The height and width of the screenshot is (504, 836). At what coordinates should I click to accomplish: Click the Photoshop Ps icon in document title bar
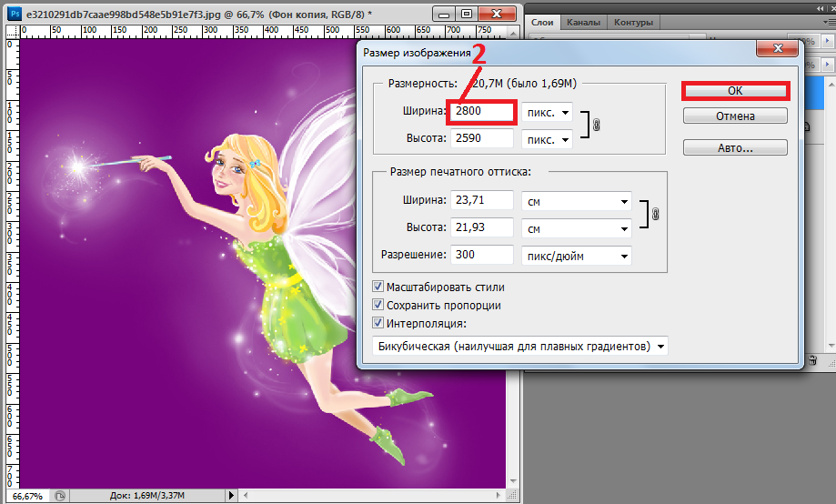pos(15,14)
